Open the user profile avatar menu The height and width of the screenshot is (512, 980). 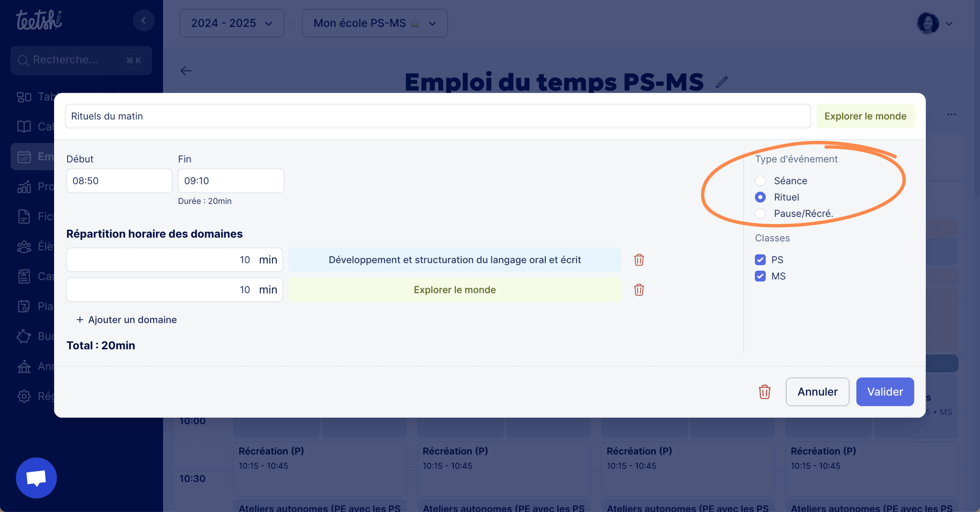pos(935,23)
